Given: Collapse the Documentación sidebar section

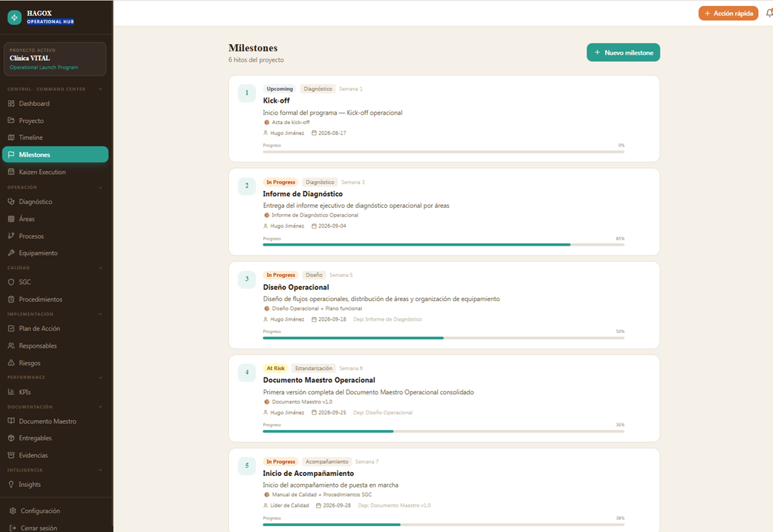Looking at the screenshot, I should [x=101, y=407].
